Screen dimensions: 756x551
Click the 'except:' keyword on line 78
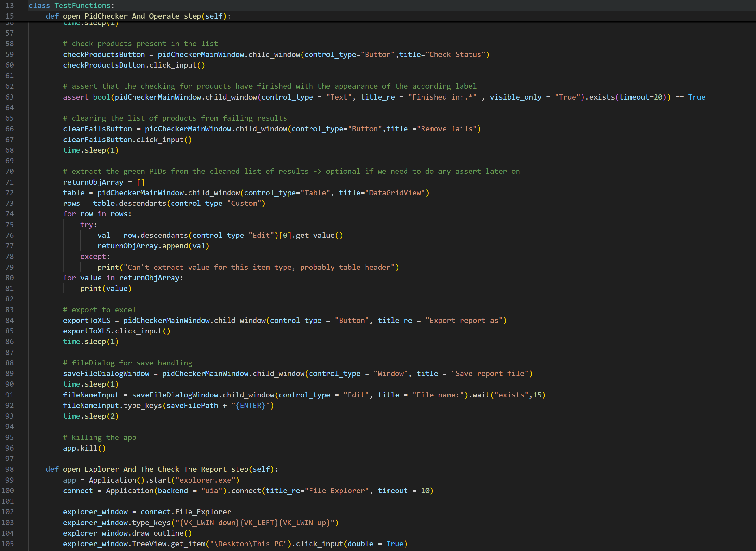tap(95, 257)
